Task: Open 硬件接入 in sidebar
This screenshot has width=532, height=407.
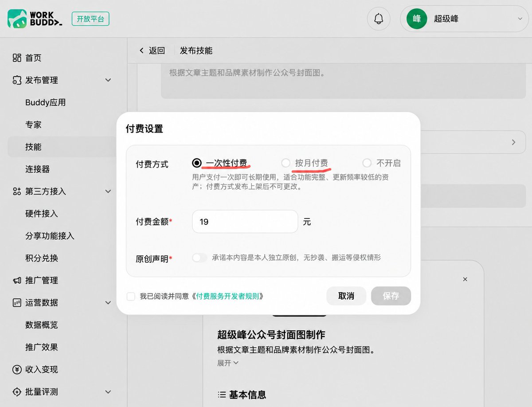Action: point(42,214)
